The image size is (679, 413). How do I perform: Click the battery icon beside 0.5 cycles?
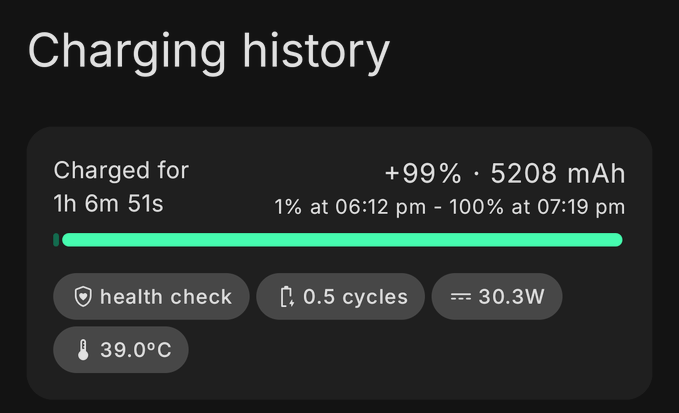tap(287, 297)
